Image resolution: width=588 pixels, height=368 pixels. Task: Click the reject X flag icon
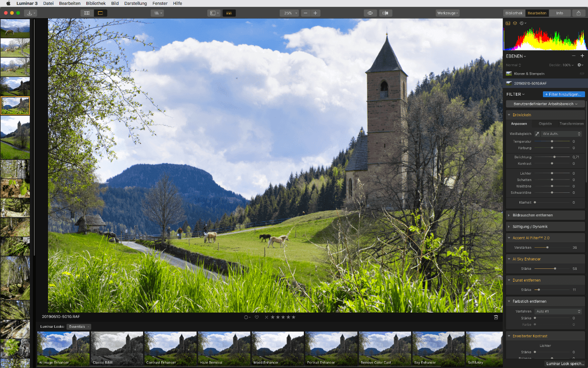267,317
